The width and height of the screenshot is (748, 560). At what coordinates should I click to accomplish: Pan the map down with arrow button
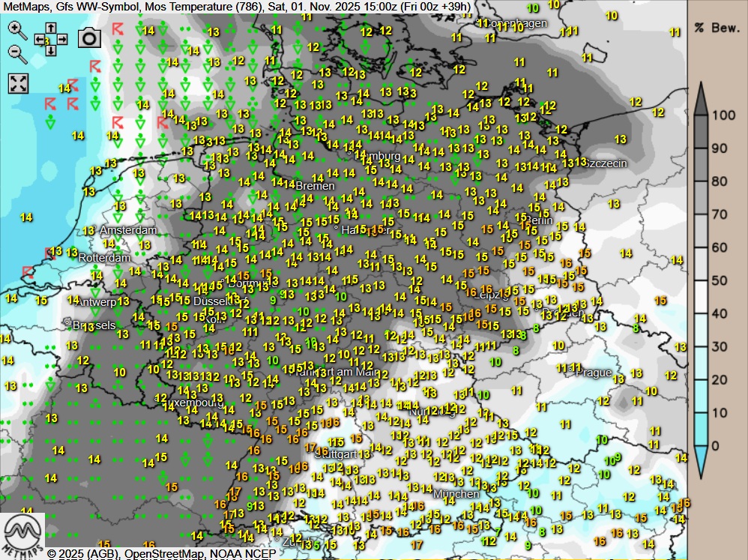51,51
